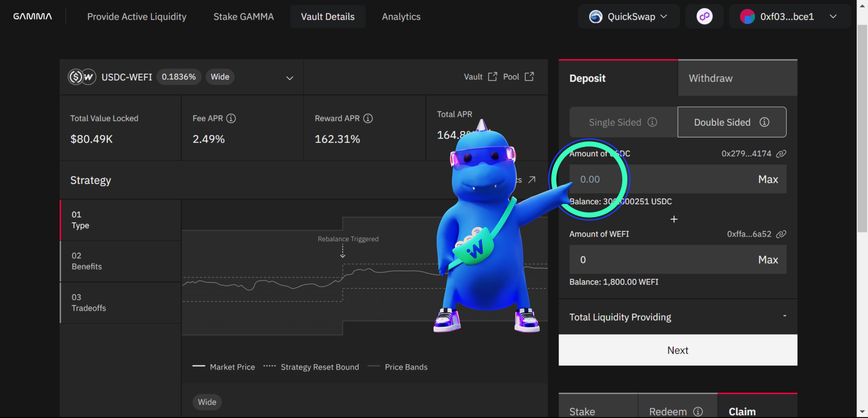The width and height of the screenshot is (868, 418).
Task: Click the Double Sided info icon
Action: [x=764, y=122]
